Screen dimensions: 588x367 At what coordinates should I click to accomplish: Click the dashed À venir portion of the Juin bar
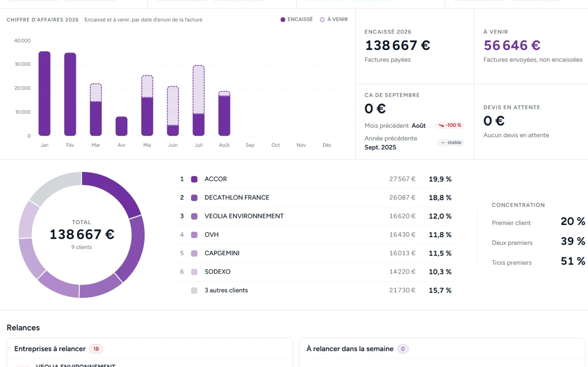tap(173, 106)
